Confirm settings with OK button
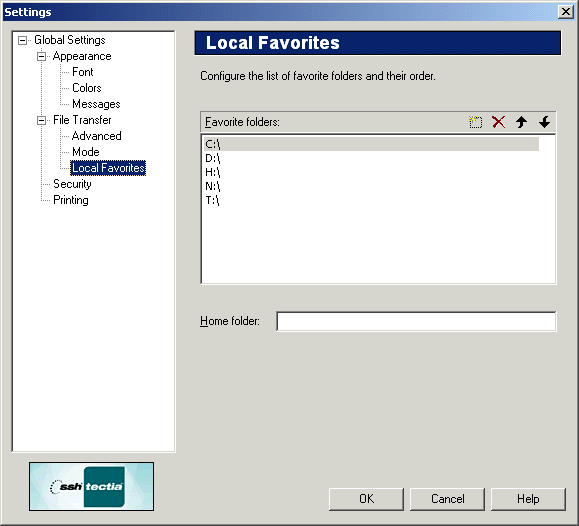The image size is (579, 526). (x=366, y=499)
